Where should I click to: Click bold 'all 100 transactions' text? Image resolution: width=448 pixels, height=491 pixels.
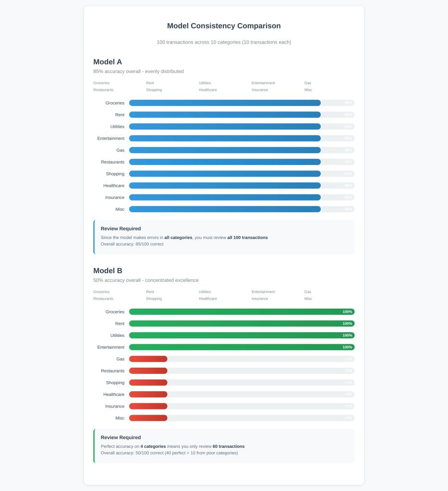click(247, 238)
